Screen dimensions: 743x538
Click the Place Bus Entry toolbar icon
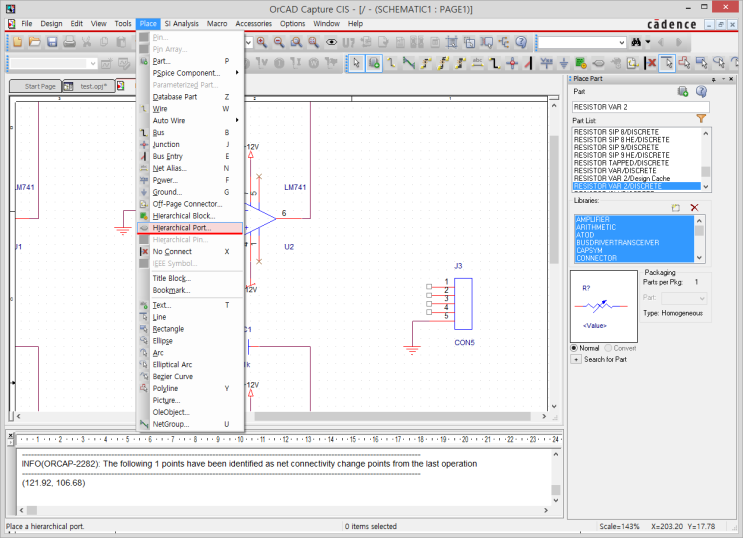[x=528, y=63]
